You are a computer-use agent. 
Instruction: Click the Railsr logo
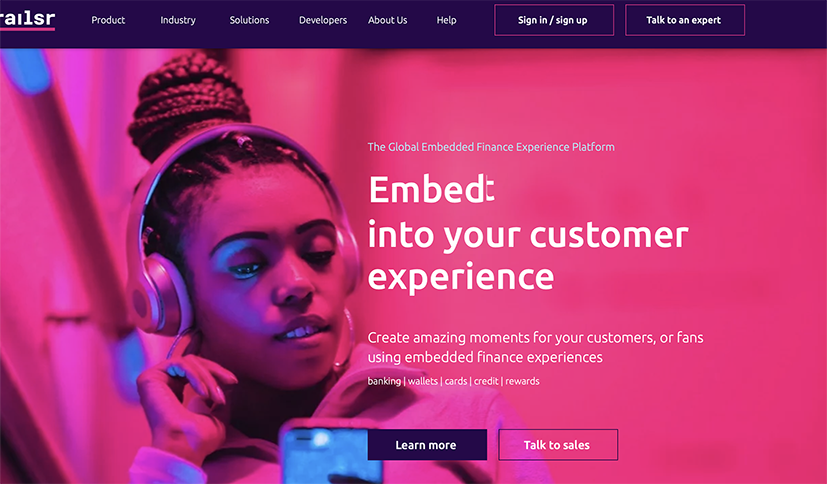pos(27,20)
